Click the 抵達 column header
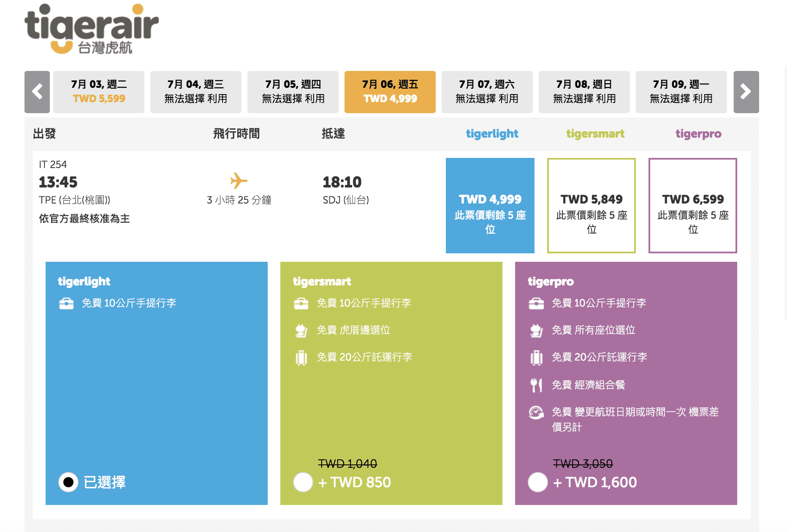 (x=333, y=134)
